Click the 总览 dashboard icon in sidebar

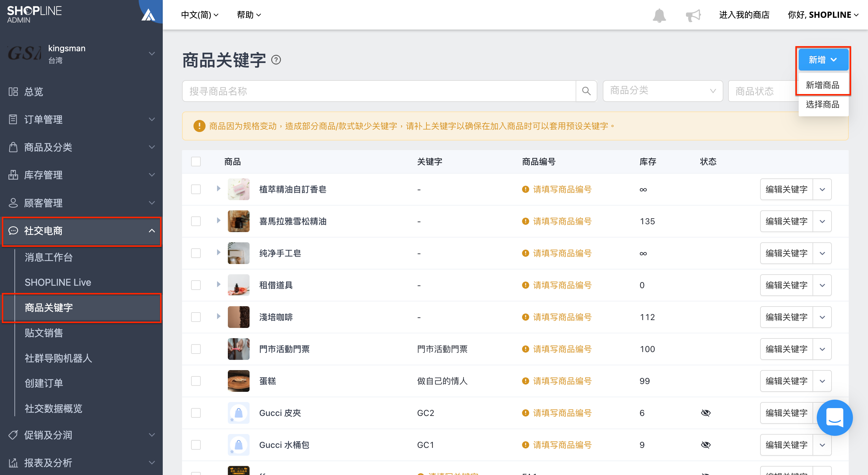point(13,92)
